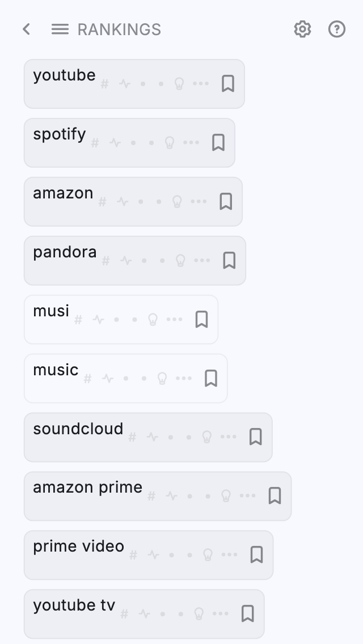Bookmark the spotify keyword

coord(218,143)
